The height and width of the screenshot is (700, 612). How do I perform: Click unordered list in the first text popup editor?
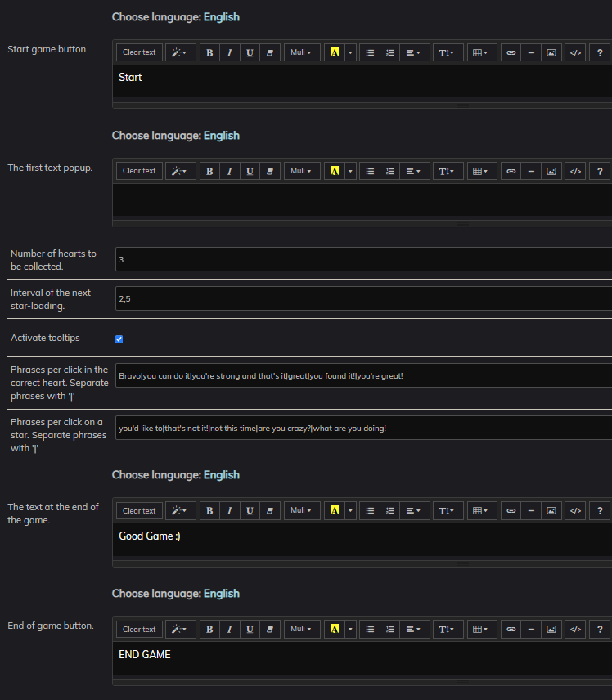pyautogui.click(x=370, y=172)
